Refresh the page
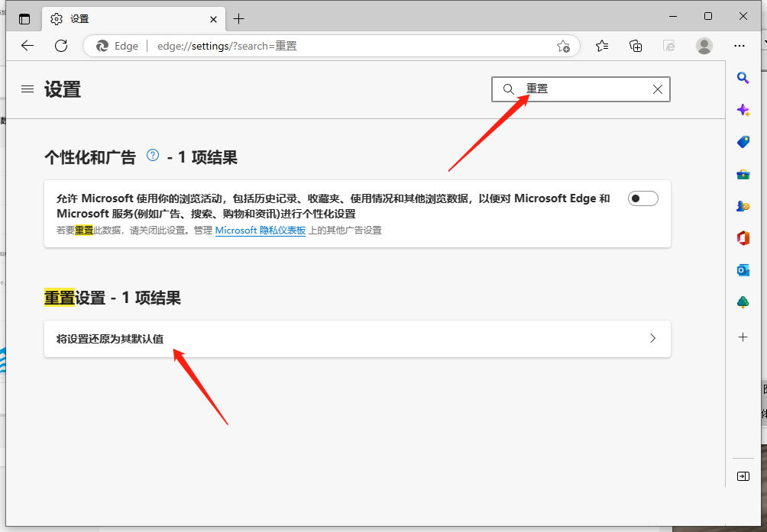This screenshot has width=767, height=532. [x=61, y=46]
